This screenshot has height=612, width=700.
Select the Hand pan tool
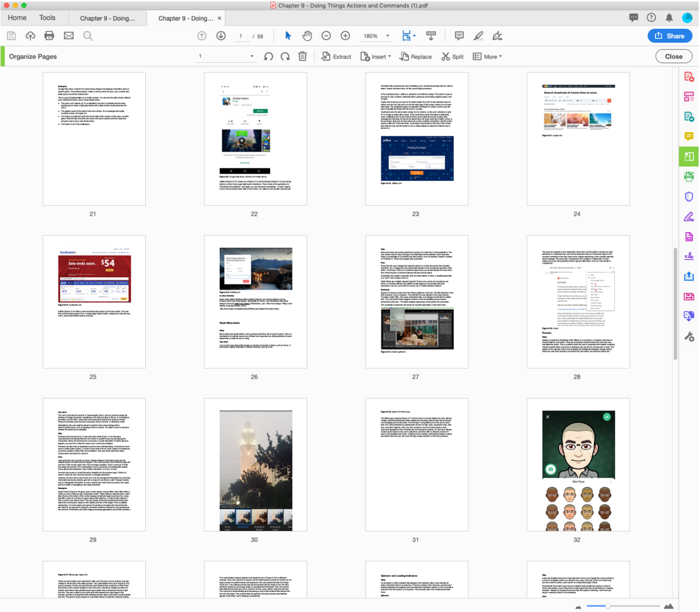(307, 36)
